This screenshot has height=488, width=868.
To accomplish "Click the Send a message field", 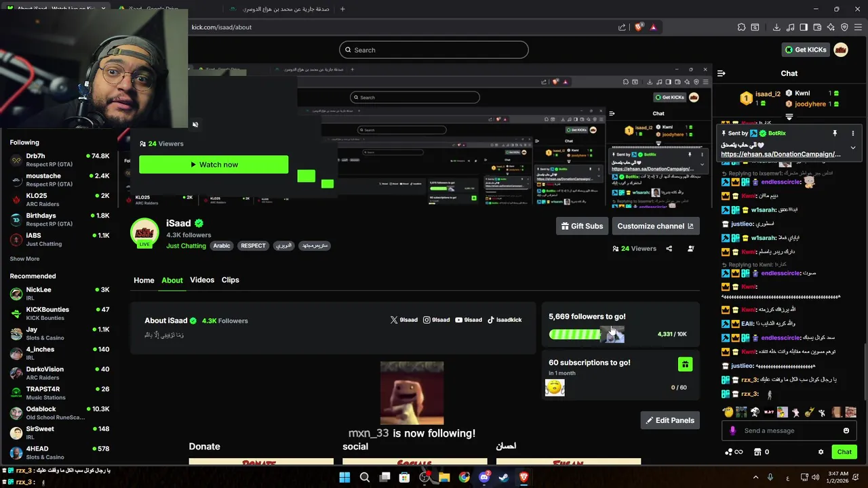I will pos(790,430).
